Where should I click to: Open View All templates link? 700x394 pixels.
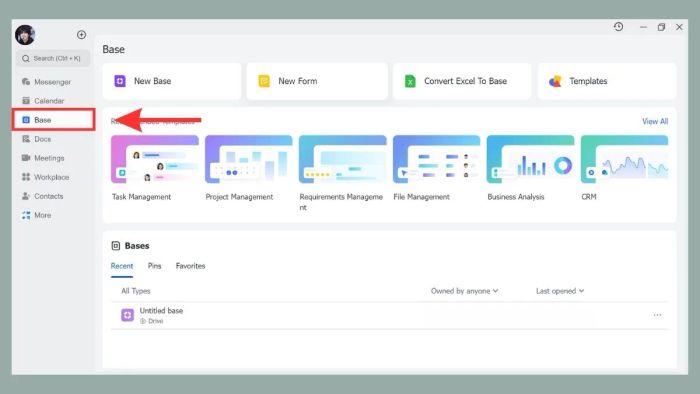tap(655, 121)
